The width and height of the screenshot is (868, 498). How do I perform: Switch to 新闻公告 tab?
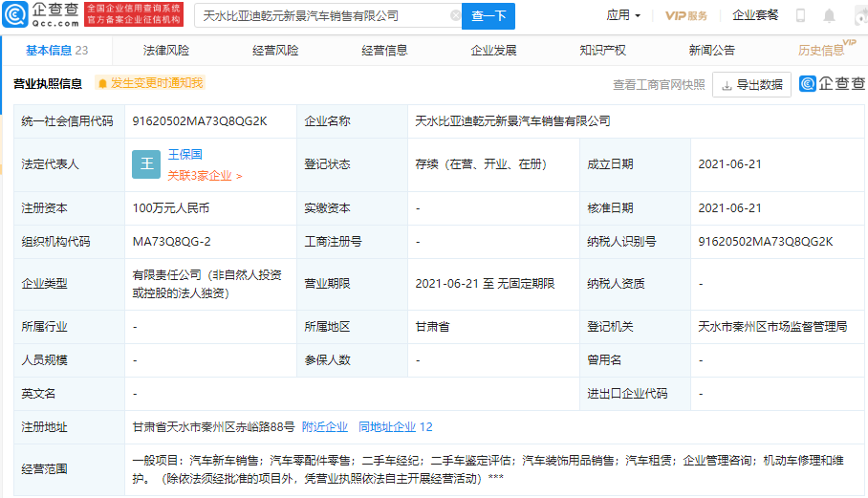[x=711, y=51]
